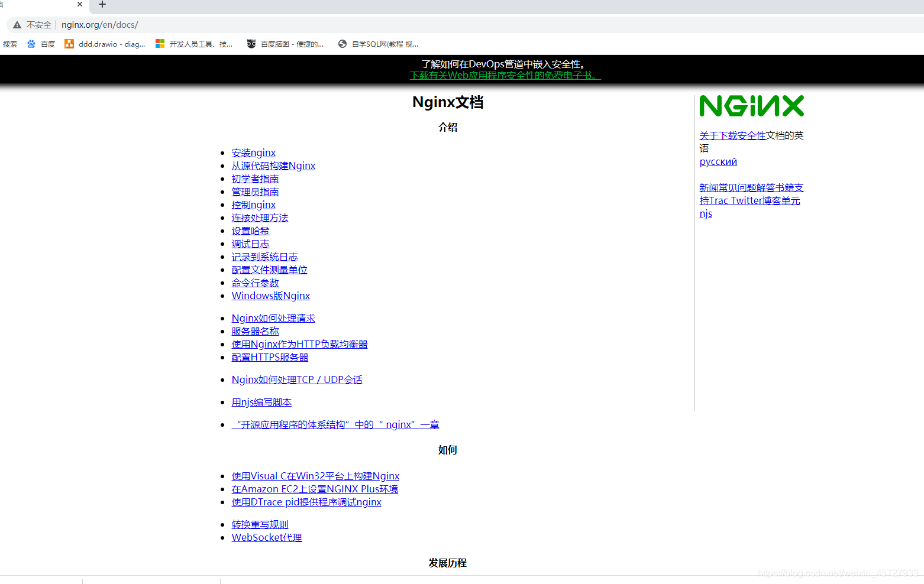Screen dimensions: 924x584
Task: Click the 介绍 section heading
Action: (448, 127)
